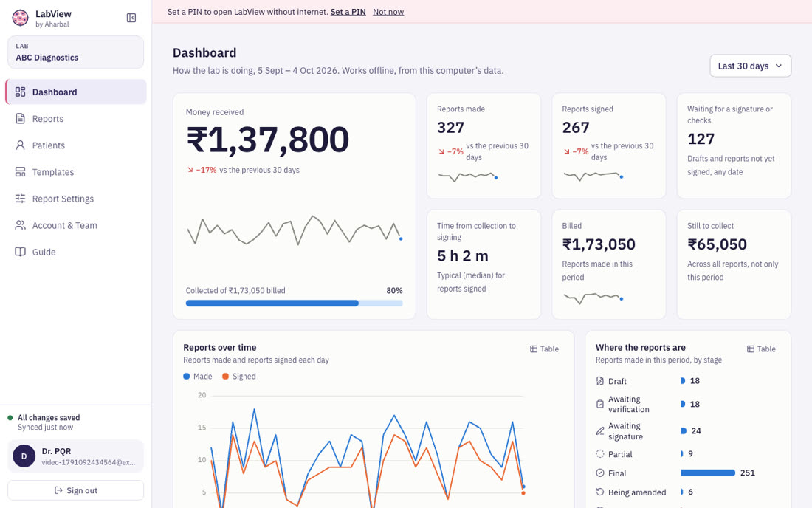Click the Being amended refresh icon
Image resolution: width=812 pixels, height=508 pixels.
pyautogui.click(x=599, y=492)
